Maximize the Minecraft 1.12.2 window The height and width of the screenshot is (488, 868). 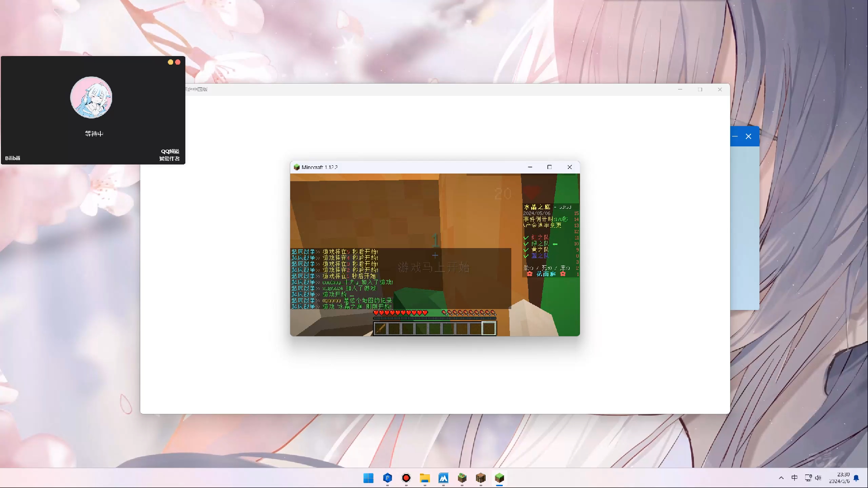pos(550,167)
